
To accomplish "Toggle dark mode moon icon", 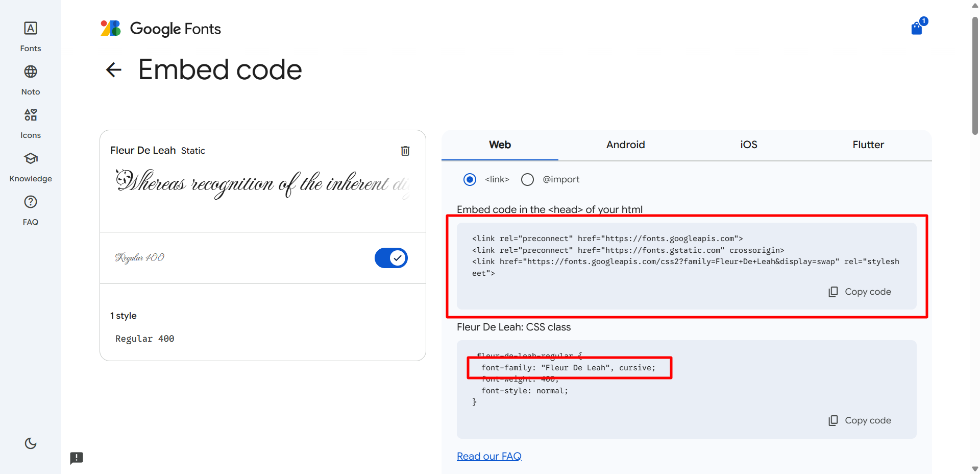I will pos(31,443).
